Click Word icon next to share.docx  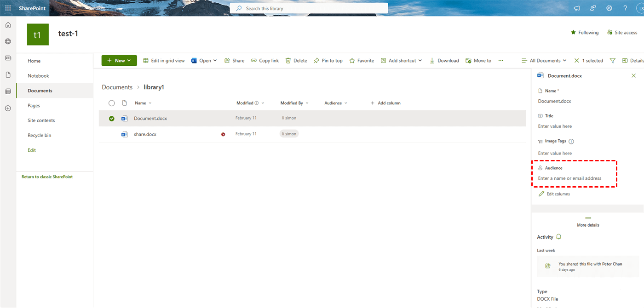coord(124,134)
